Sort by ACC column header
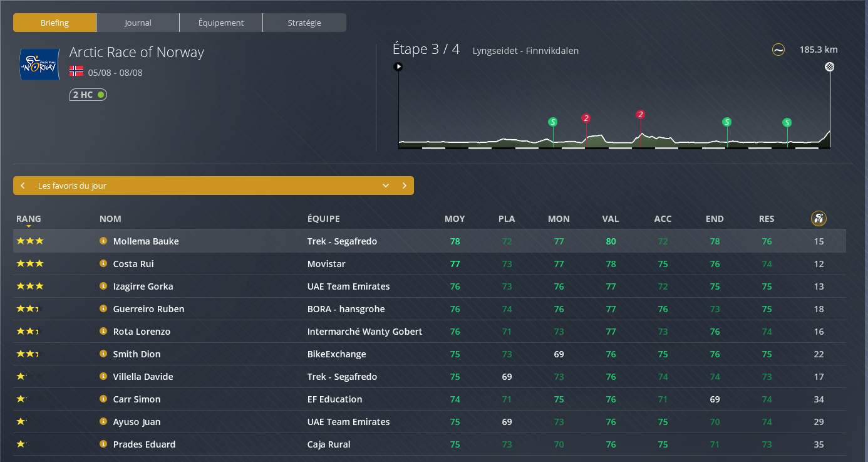 663,219
